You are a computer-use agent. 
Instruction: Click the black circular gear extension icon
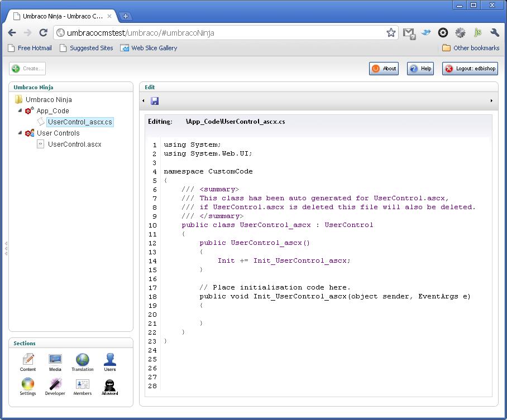tap(443, 33)
